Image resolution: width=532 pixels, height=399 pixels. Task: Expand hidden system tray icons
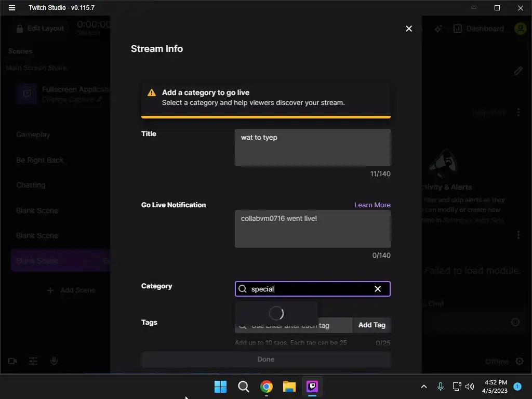tap(424, 387)
